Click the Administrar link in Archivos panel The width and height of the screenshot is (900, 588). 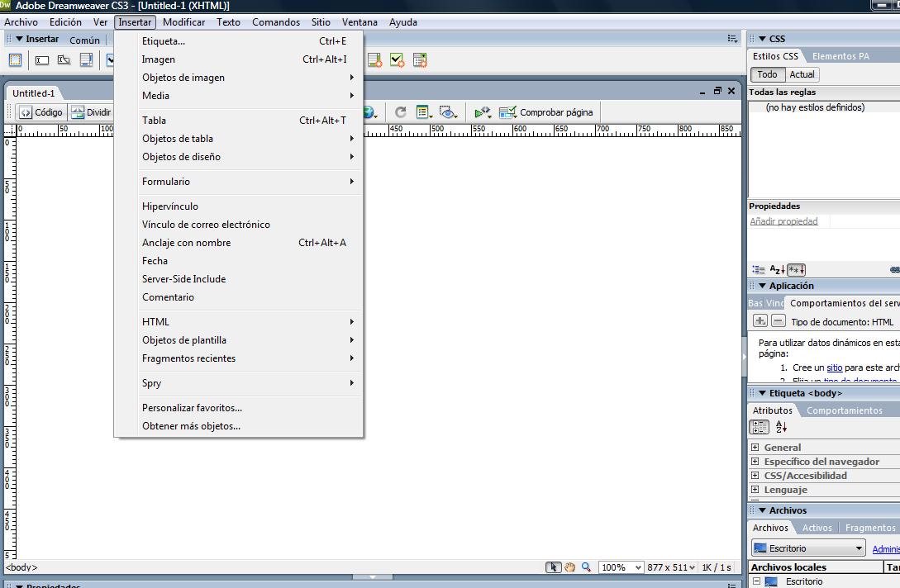[x=886, y=549]
